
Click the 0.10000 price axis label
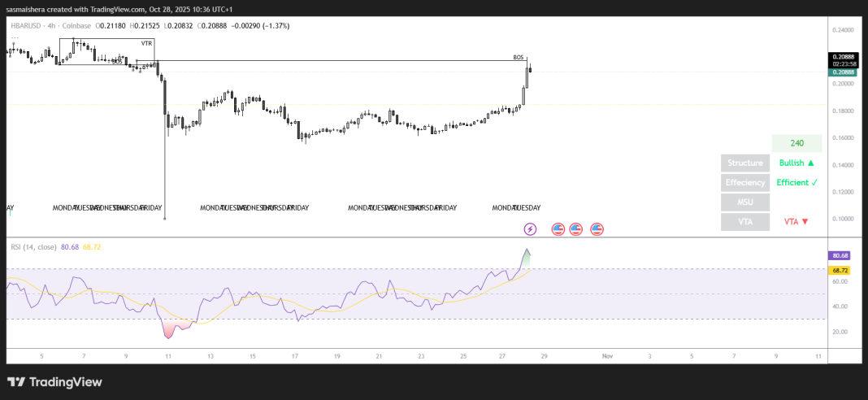pyautogui.click(x=842, y=219)
